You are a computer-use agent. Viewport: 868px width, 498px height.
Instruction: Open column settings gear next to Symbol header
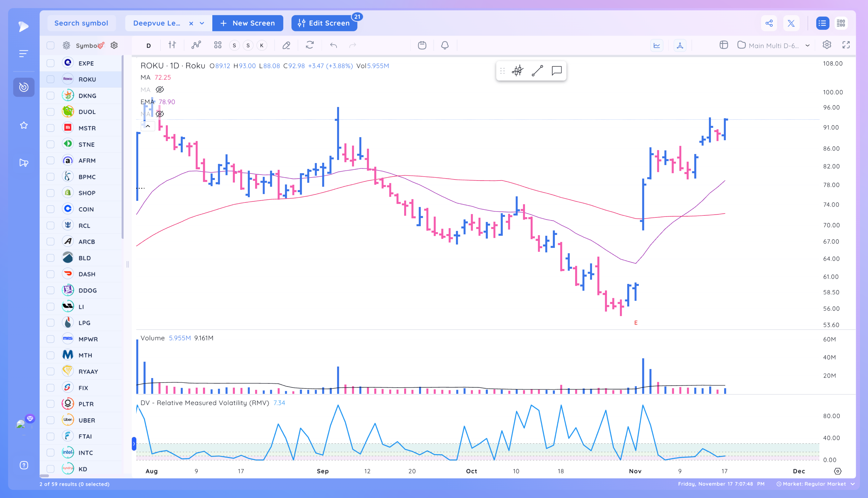(x=114, y=45)
